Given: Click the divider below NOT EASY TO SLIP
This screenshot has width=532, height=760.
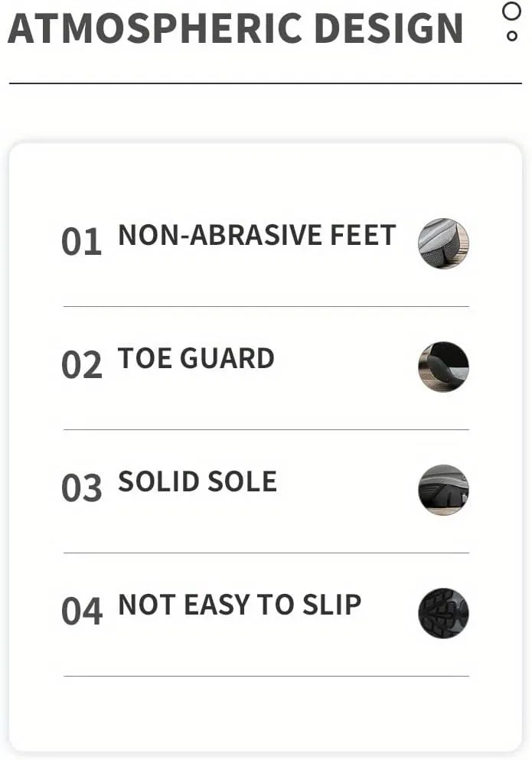Looking at the screenshot, I should click(266, 676).
